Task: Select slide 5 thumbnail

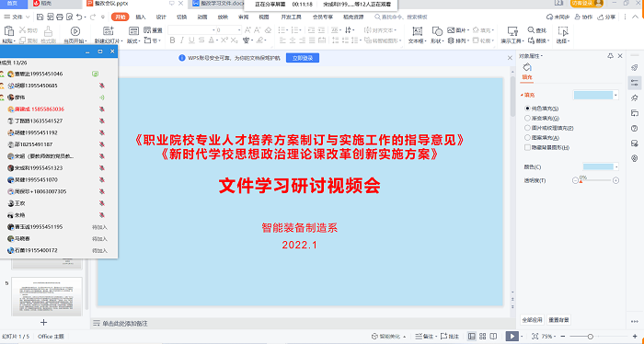Action: pos(47,296)
